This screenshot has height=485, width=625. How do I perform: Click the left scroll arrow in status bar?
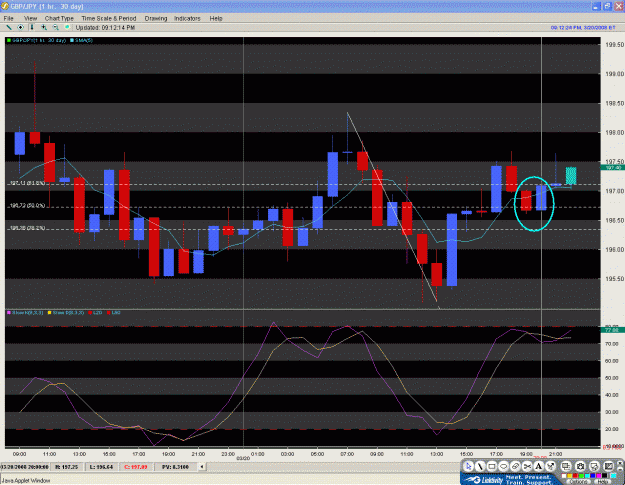pos(202,466)
